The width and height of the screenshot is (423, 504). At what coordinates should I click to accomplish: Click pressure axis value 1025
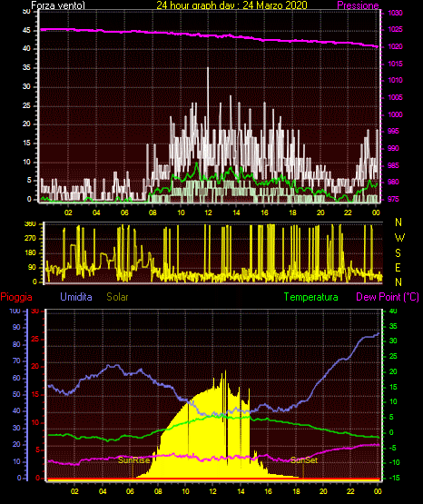395,30
